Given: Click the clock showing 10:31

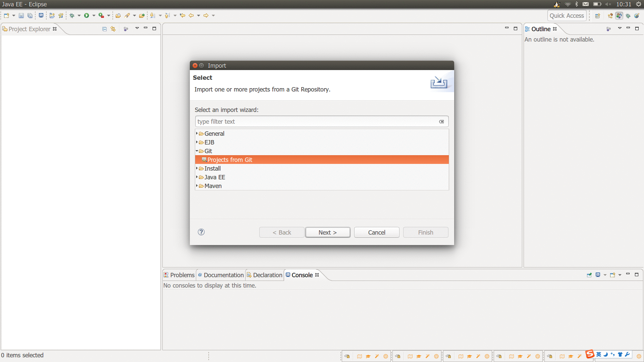Looking at the screenshot, I should [624, 4].
